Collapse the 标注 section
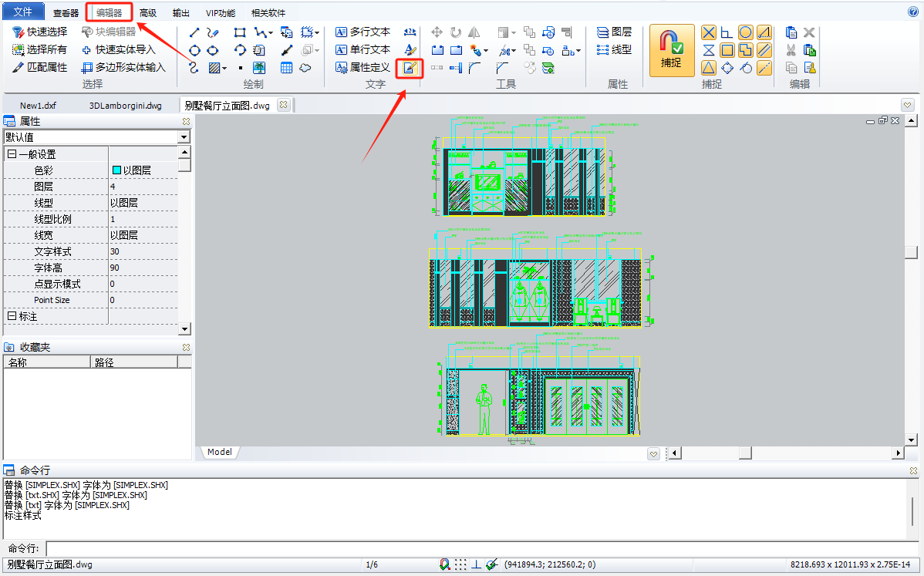The image size is (924, 576). point(12,316)
